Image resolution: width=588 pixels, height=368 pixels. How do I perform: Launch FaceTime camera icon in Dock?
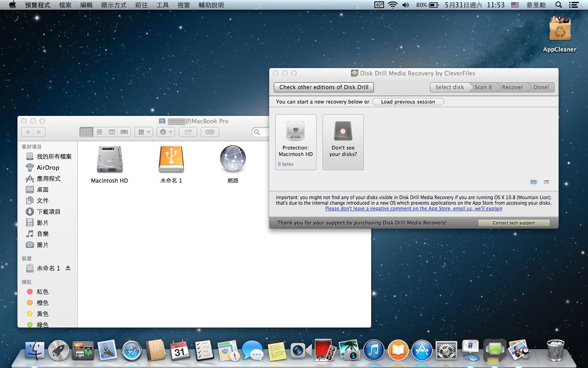tap(301, 351)
